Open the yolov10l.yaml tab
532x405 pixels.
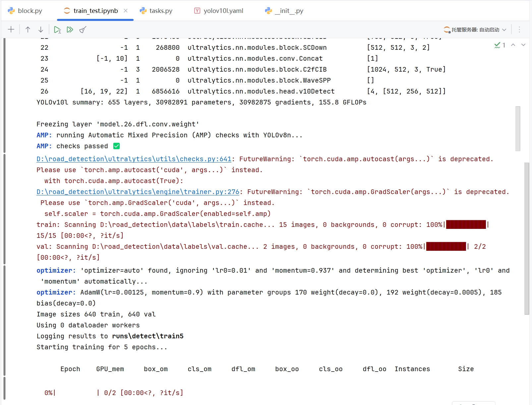pyautogui.click(x=219, y=11)
